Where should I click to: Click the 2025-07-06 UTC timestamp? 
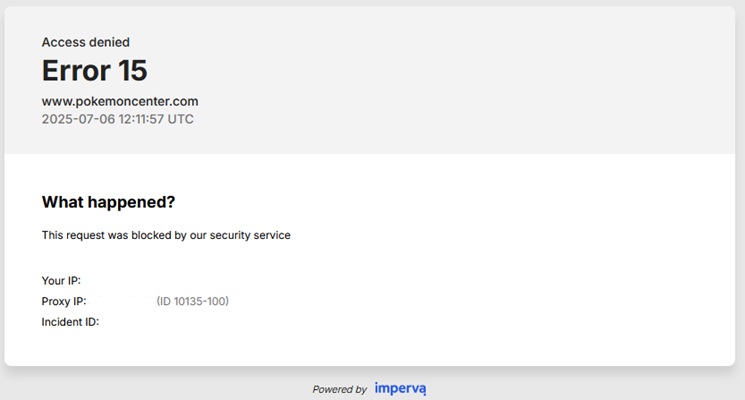[118, 118]
